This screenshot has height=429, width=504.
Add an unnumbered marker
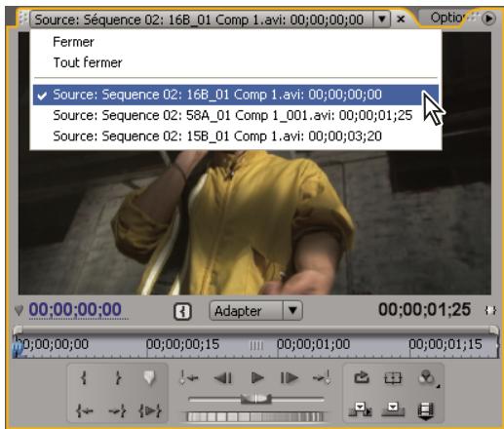[x=149, y=377]
